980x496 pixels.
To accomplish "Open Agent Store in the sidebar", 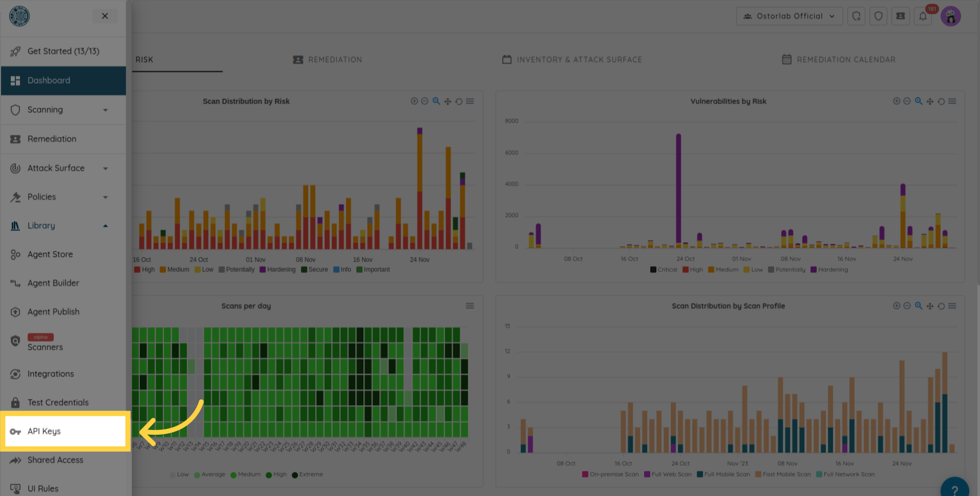I will point(50,254).
